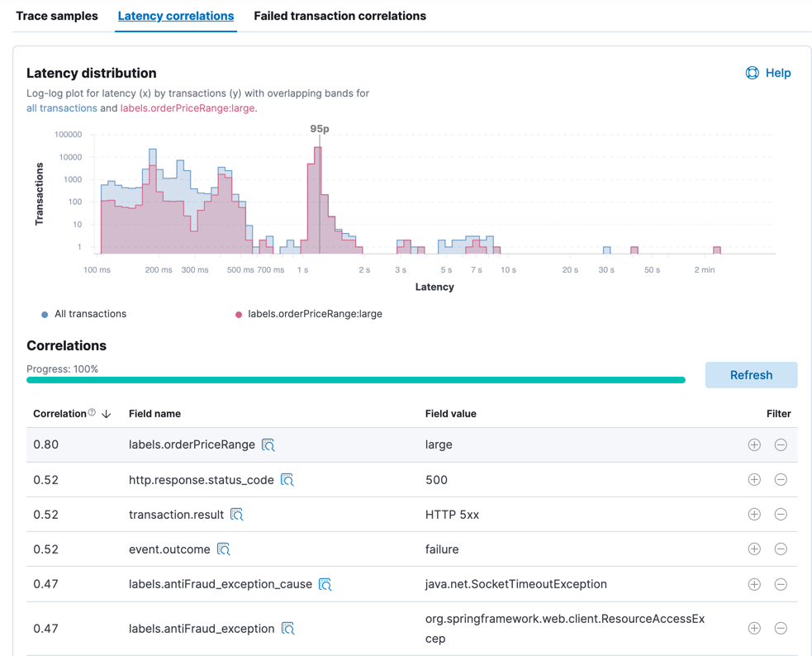This screenshot has width=812, height=656.
Task: Open field statistics for labels.antiFraud_exception_cause
Action: (x=324, y=583)
